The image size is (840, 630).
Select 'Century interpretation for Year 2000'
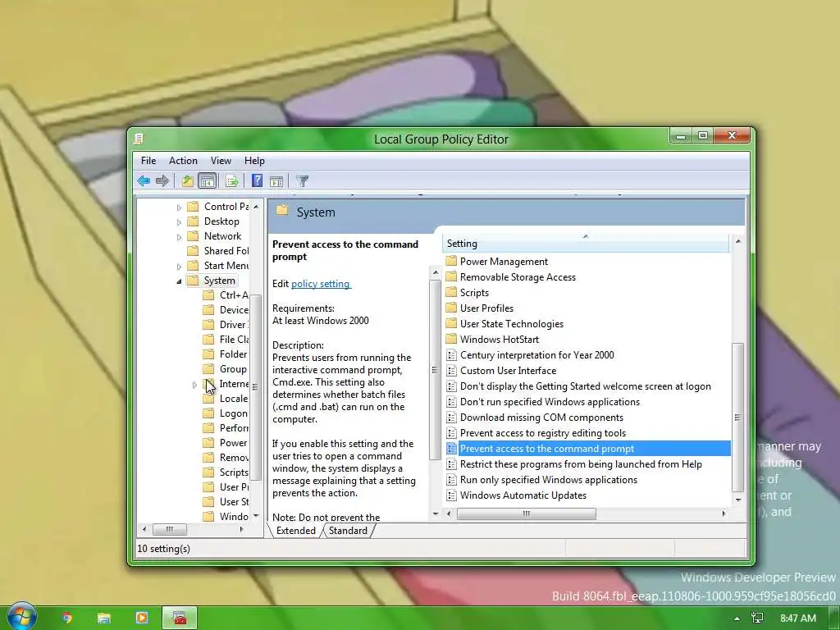(536, 354)
